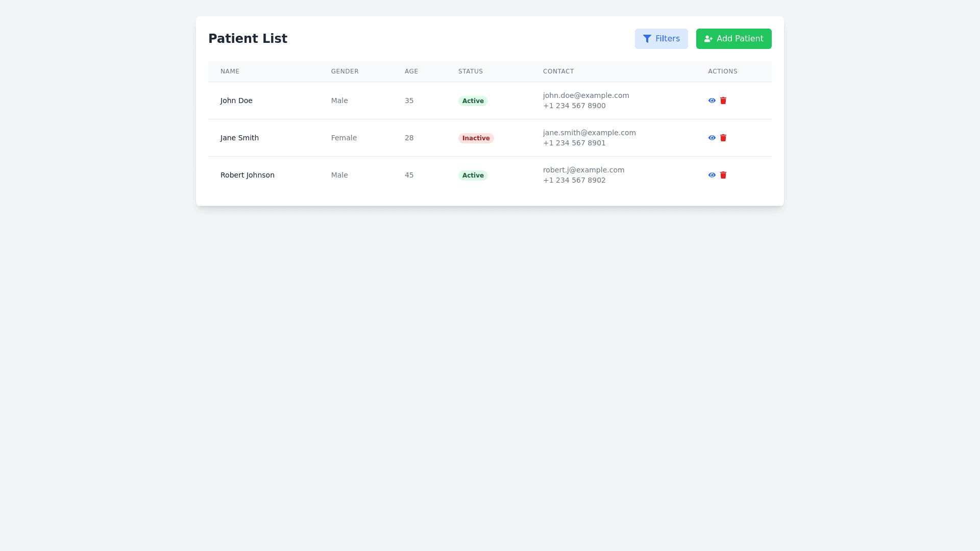This screenshot has width=980, height=551.
Task: Click the Patient List heading
Action: [248, 39]
